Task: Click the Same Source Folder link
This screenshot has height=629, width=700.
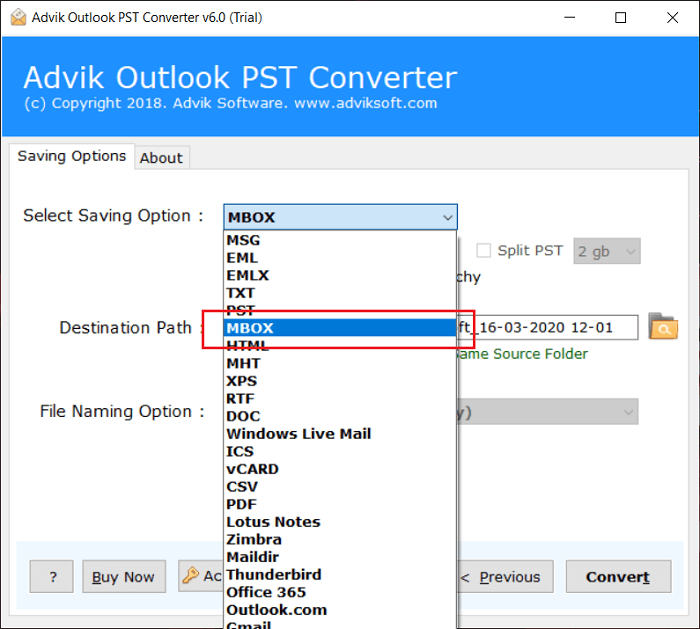Action: click(x=522, y=354)
